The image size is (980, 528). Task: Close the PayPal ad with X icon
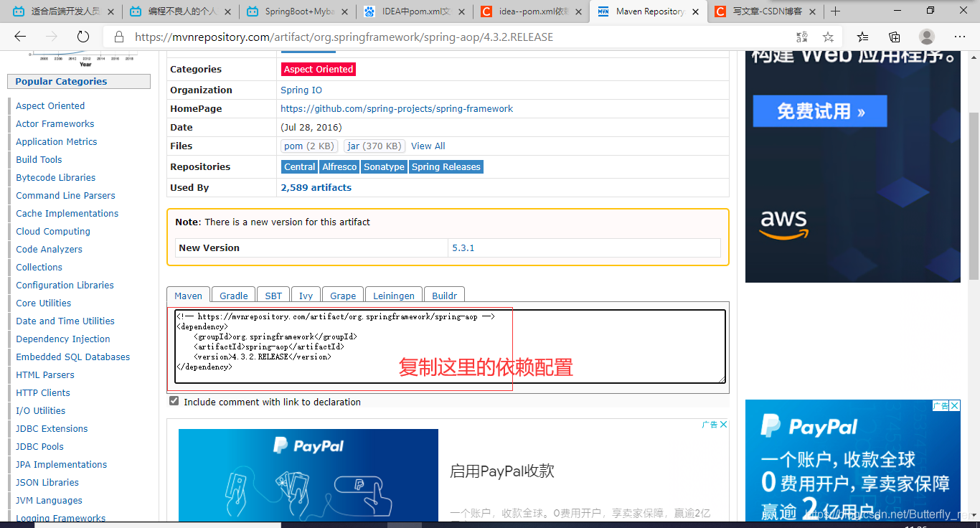click(724, 425)
